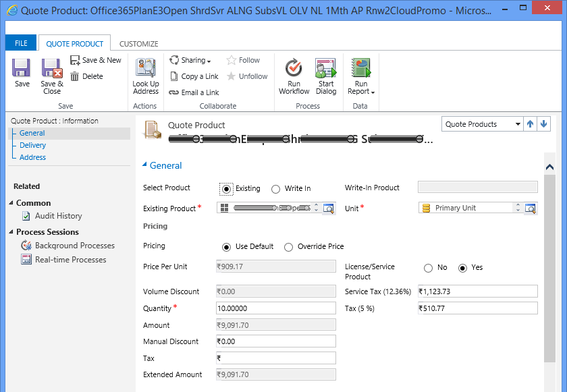Click the Manual Discount input field

click(276, 341)
